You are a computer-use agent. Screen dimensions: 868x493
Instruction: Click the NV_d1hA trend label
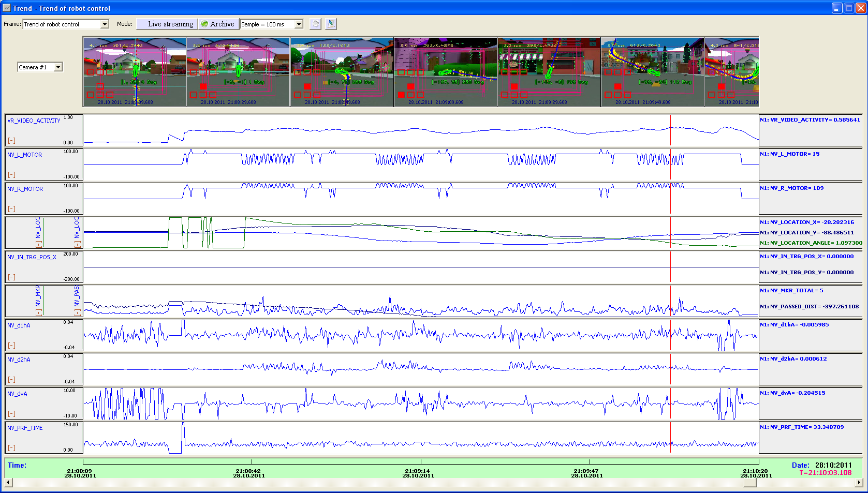tap(19, 325)
